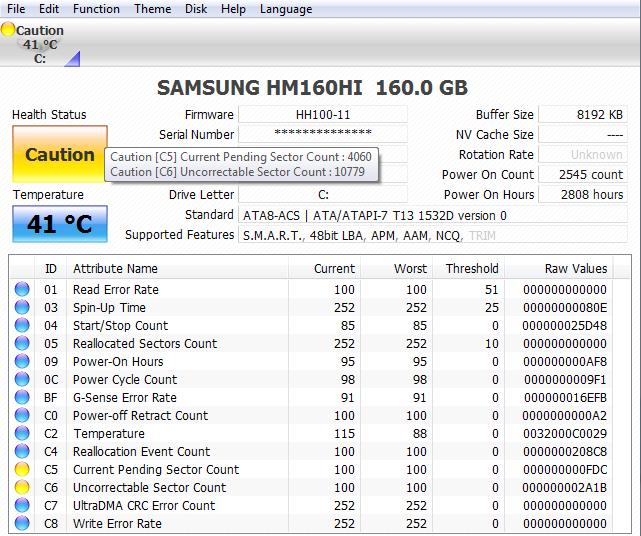The image size is (641, 536).
Task: Open the Help menu
Action: pyautogui.click(x=233, y=9)
